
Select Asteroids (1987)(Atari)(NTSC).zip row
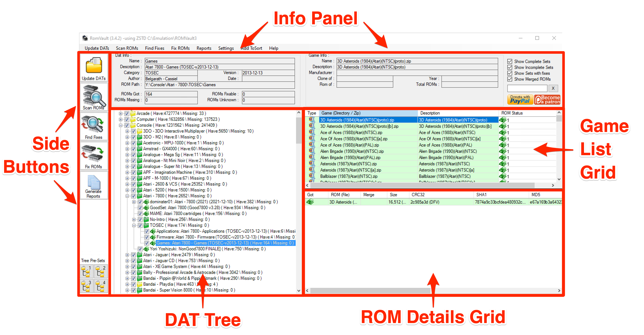349,164
